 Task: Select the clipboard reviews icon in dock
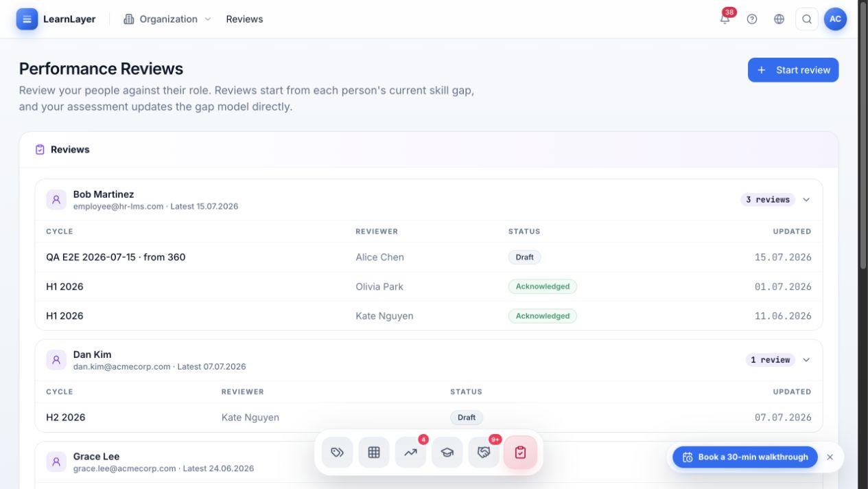pos(520,453)
